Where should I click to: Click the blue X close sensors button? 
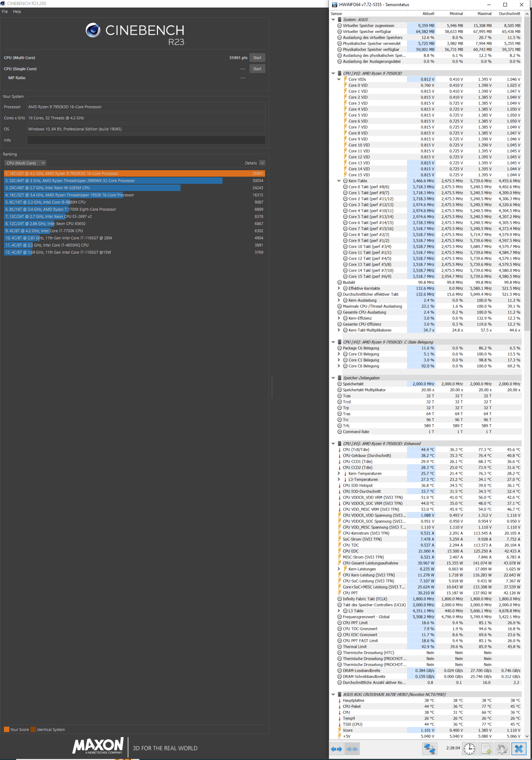click(x=519, y=749)
